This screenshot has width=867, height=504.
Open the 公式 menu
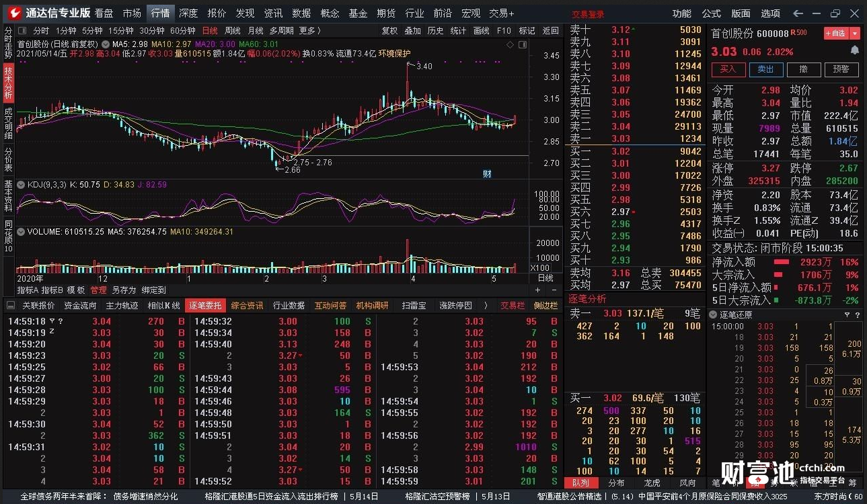point(712,13)
